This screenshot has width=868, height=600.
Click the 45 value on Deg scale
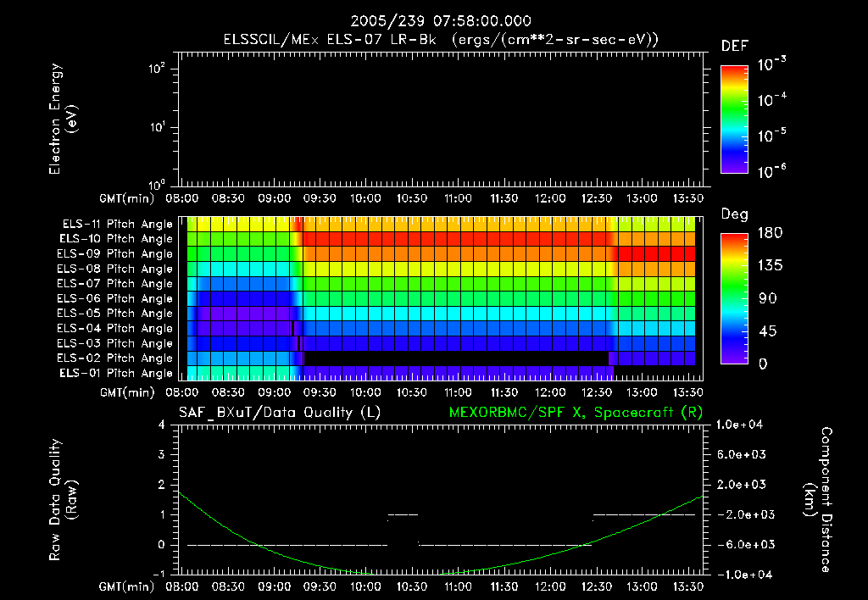(x=768, y=331)
